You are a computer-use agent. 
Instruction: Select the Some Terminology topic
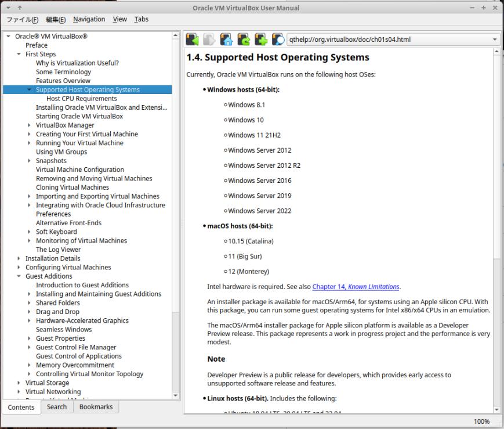click(x=63, y=72)
